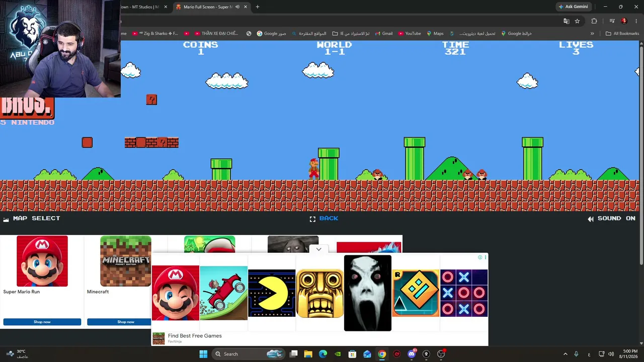The width and height of the screenshot is (644, 362).
Task: Click the Tic Tac Toe game icon
Action: click(x=464, y=293)
